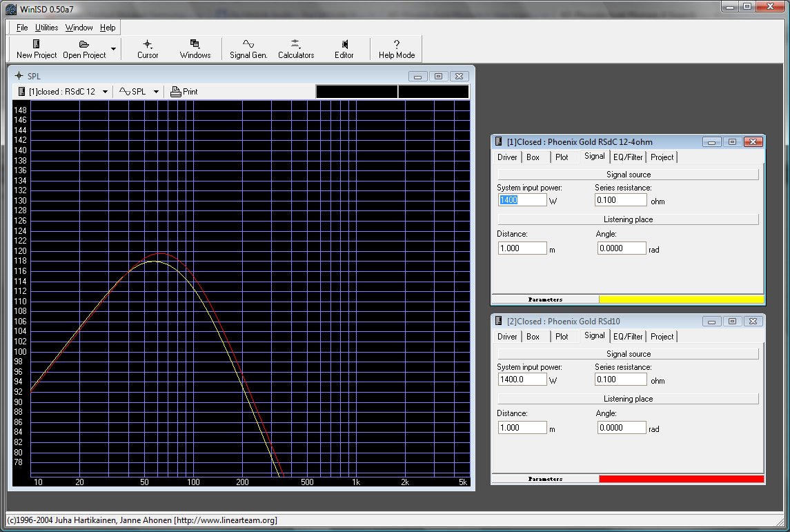The image size is (790, 532).
Task: Open the Calculators tool
Action: point(296,49)
